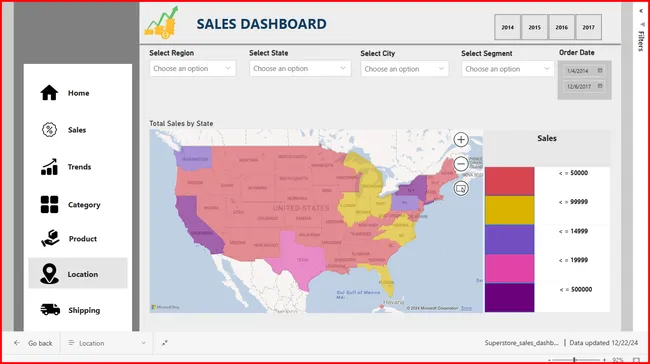Screen dimensions: 650x364
Task: Exit full screen with collapse arrows icon
Action: click(165, 343)
